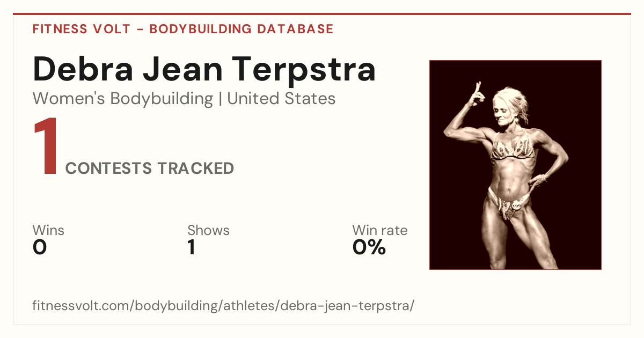This screenshot has height=338, width=644.
Task: Click the Win rate label
Action: (x=379, y=230)
